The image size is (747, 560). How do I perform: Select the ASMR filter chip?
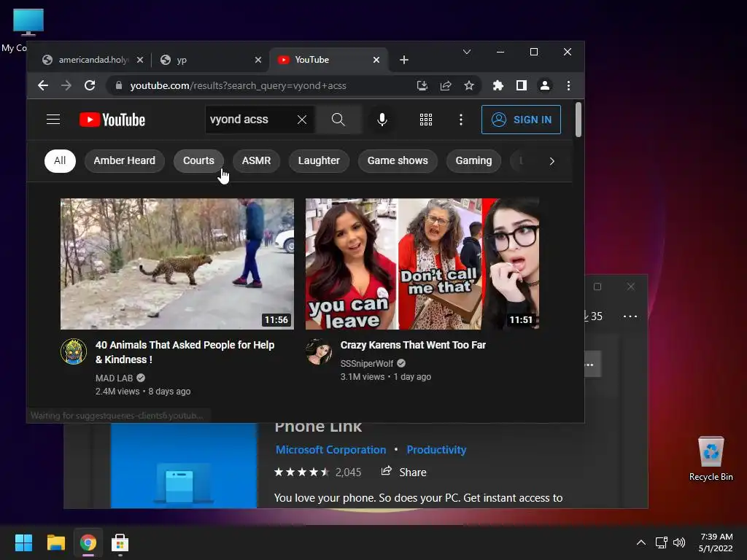[256, 161]
